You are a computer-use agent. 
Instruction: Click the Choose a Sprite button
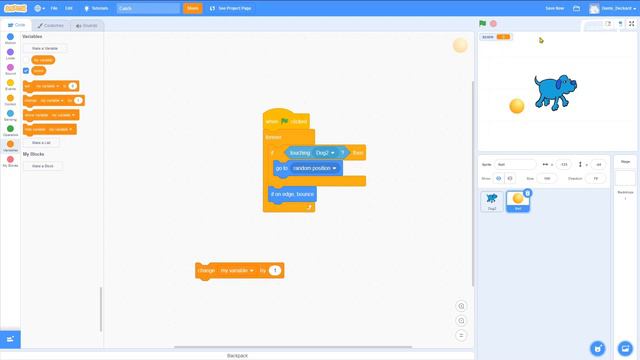(598, 349)
